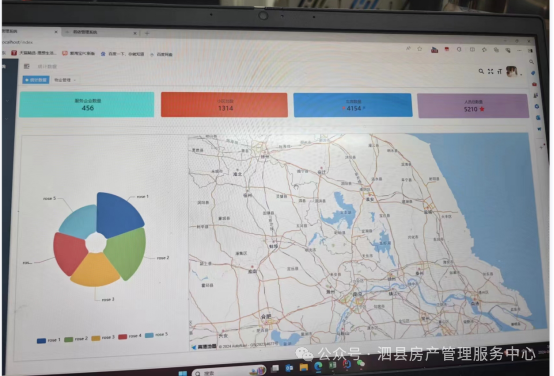Screen dimensions: 554x376
Task: Open the Edge split screen icon
Action: coord(472,49)
